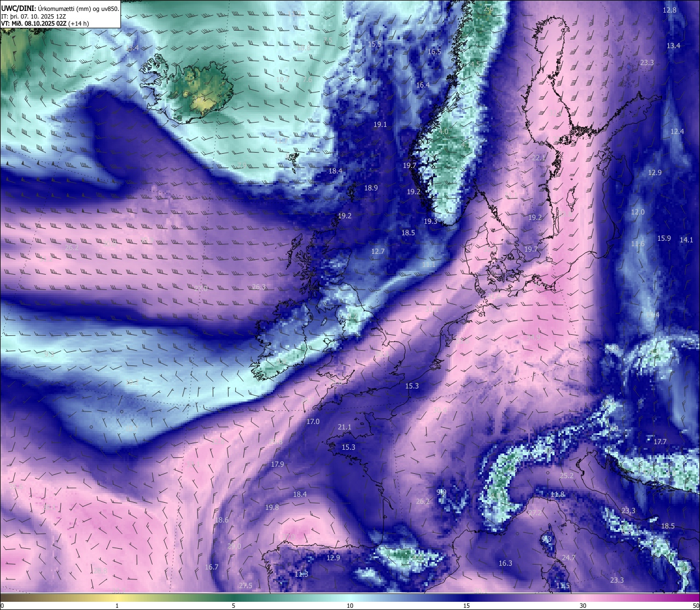Click the 5 label on the color scale
The height and width of the screenshot is (610, 700).
[234, 606]
